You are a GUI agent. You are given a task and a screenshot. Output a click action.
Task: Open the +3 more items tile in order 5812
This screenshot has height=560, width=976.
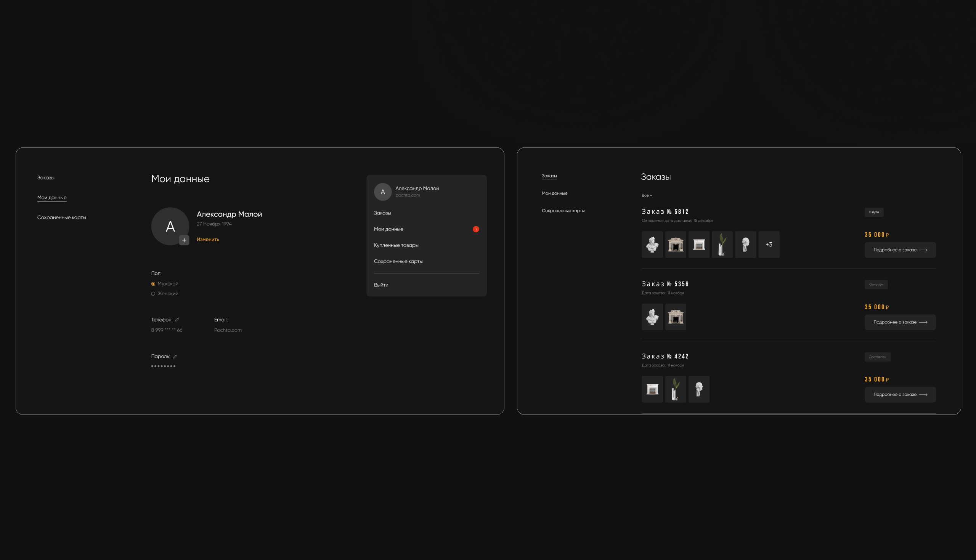click(769, 245)
